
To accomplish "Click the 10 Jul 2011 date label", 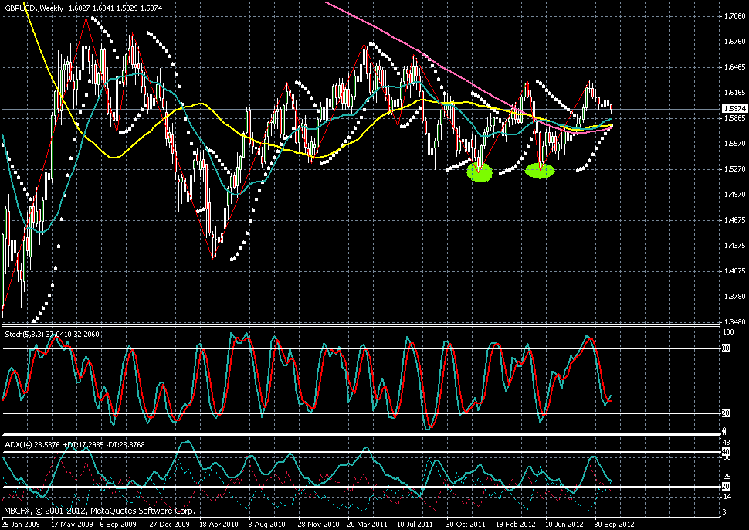I will tap(415, 524).
